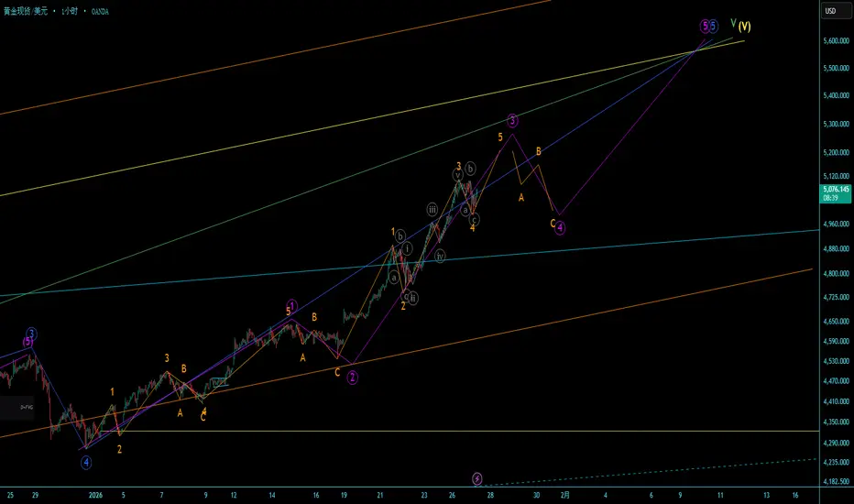Click the 4,410.000 price axis label
The height and width of the screenshot is (504, 854).
(x=836, y=401)
